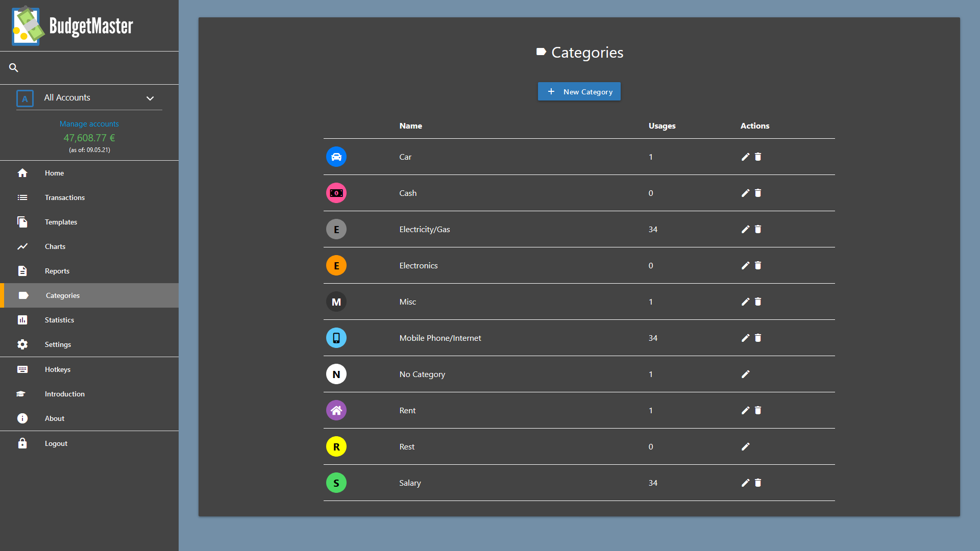Open Templates page
980x551 pixels.
[89, 222]
